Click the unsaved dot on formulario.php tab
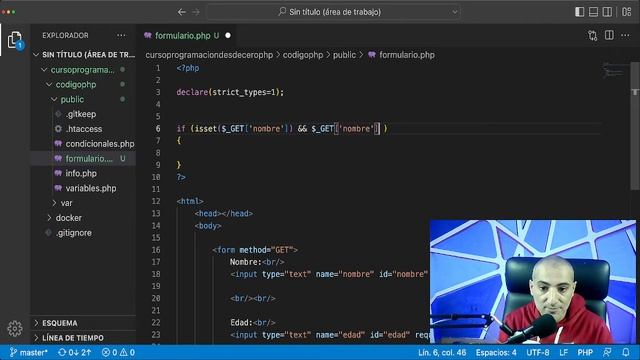This screenshot has height=360, width=640. 228,36
